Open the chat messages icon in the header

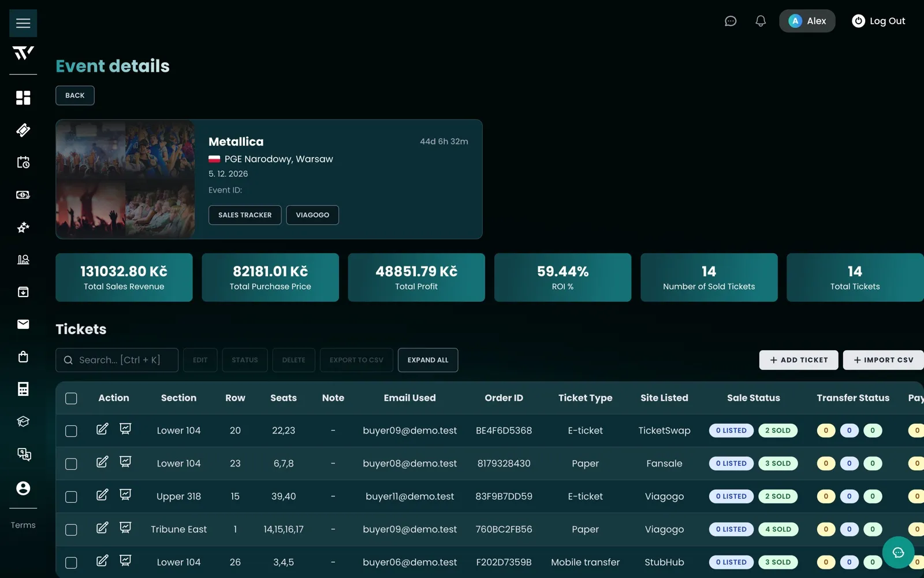(731, 21)
